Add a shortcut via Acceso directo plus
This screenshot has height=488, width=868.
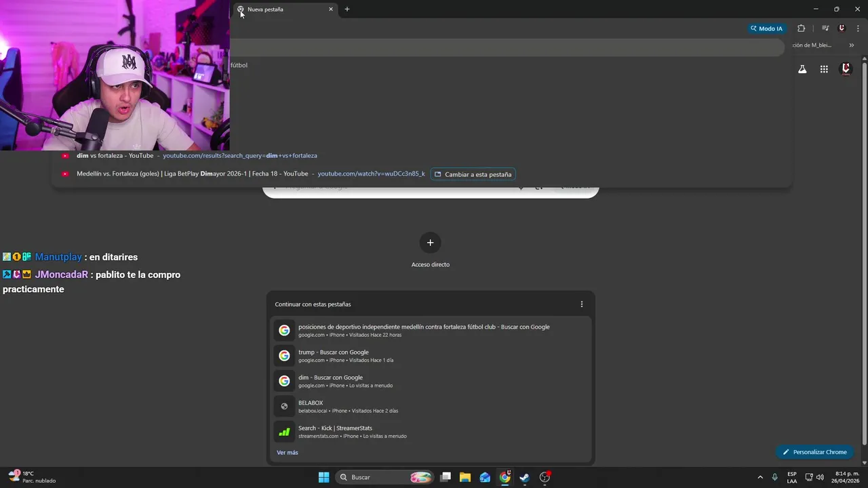[x=430, y=243]
